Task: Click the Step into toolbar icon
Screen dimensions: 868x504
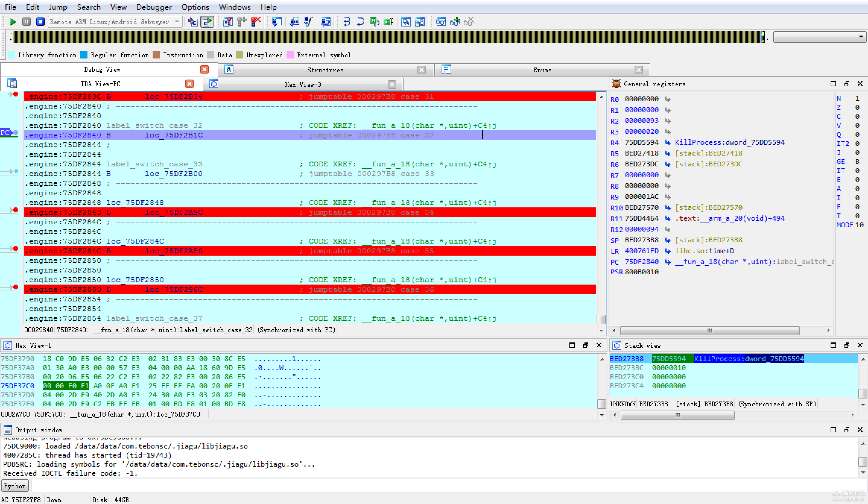Action: pyautogui.click(x=347, y=22)
